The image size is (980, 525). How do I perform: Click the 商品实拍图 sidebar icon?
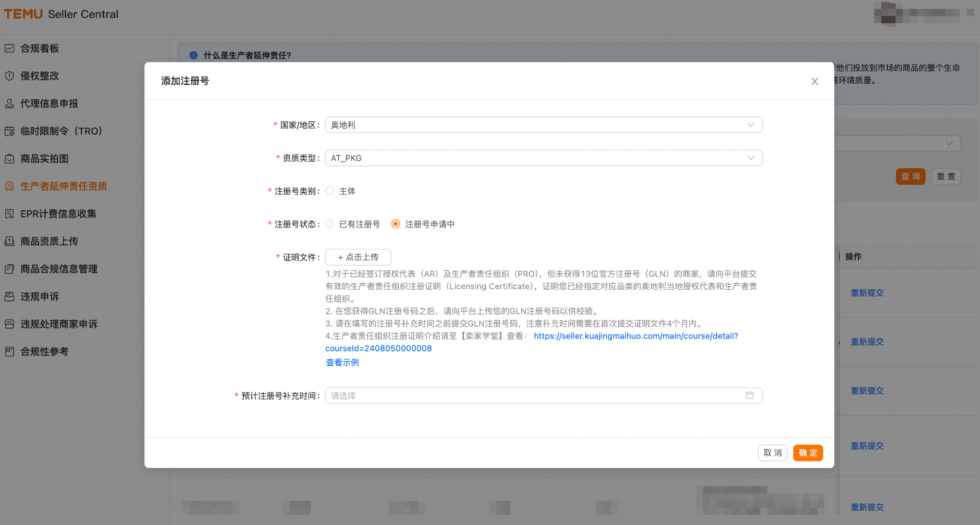pyautogui.click(x=10, y=159)
